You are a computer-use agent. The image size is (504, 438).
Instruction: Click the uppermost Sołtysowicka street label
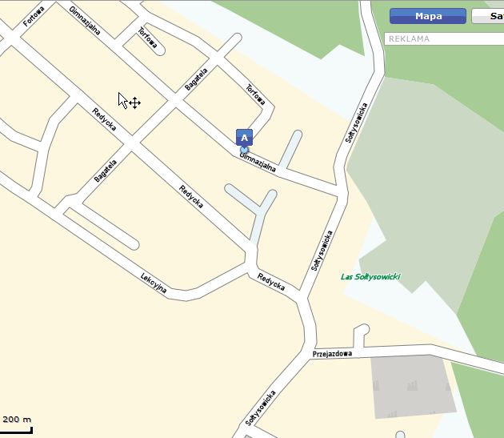point(356,123)
